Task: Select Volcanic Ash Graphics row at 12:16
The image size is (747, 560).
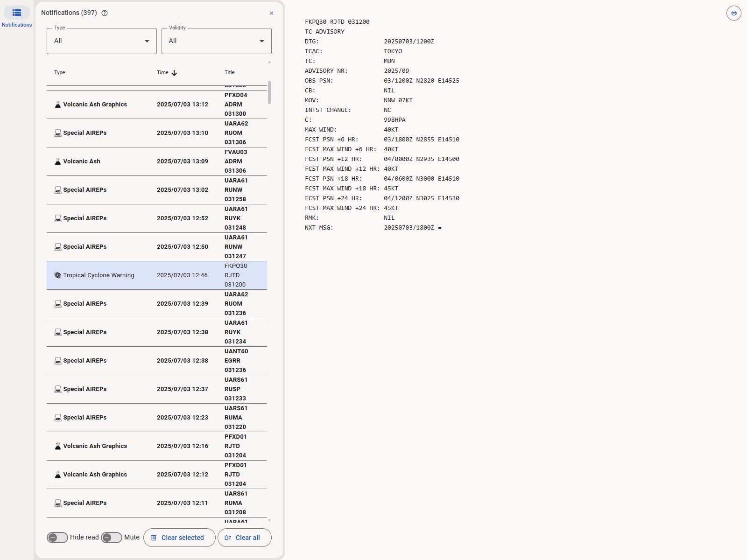Action: pyautogui.click(x=157, y=446)
